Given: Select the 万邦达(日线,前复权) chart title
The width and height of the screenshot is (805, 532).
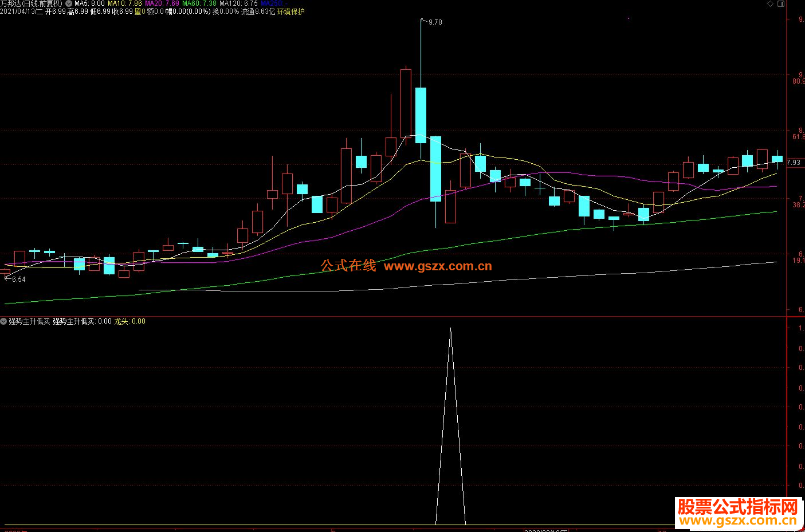Looking at the screenshot, I should 32,3.
